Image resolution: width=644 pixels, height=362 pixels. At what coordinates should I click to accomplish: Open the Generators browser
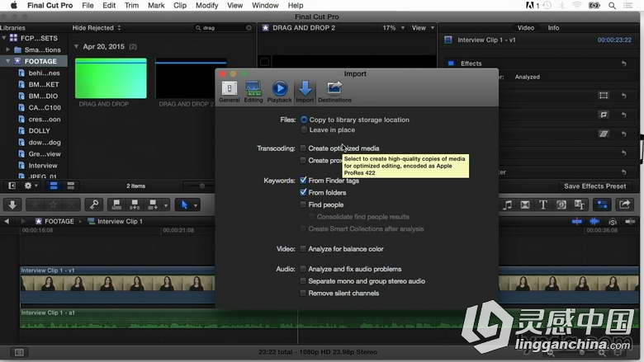561,205
